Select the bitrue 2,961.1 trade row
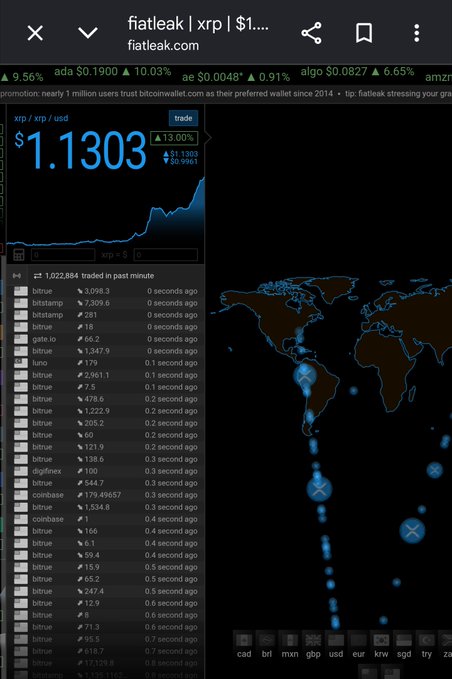This screenshot has width=452, height=679. click(x=106, y=375)
